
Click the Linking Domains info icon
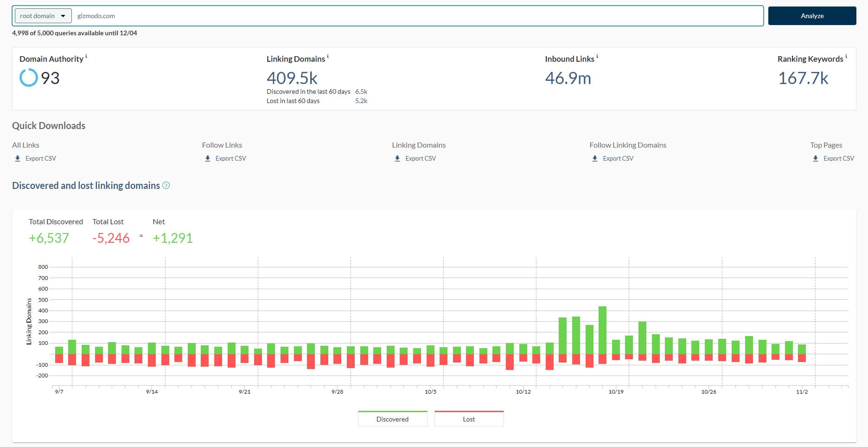coord(328,56)
